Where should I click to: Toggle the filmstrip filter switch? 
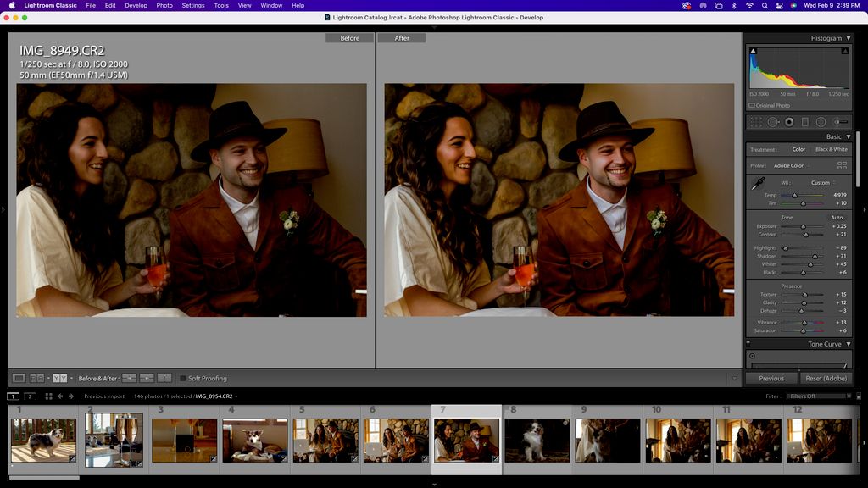point(859,396)
